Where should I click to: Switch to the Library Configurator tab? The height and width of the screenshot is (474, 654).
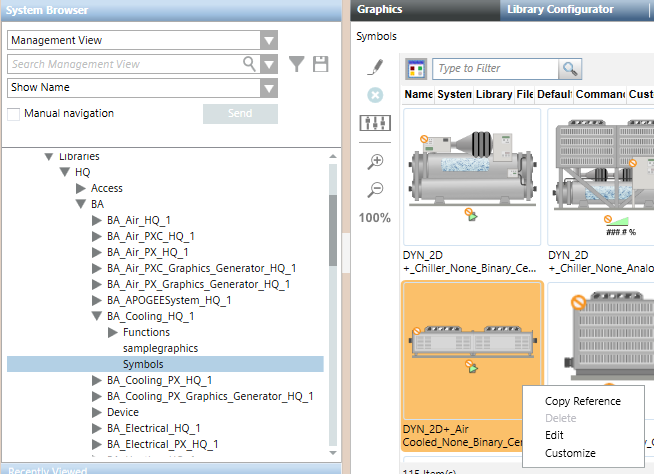[560, 9]
